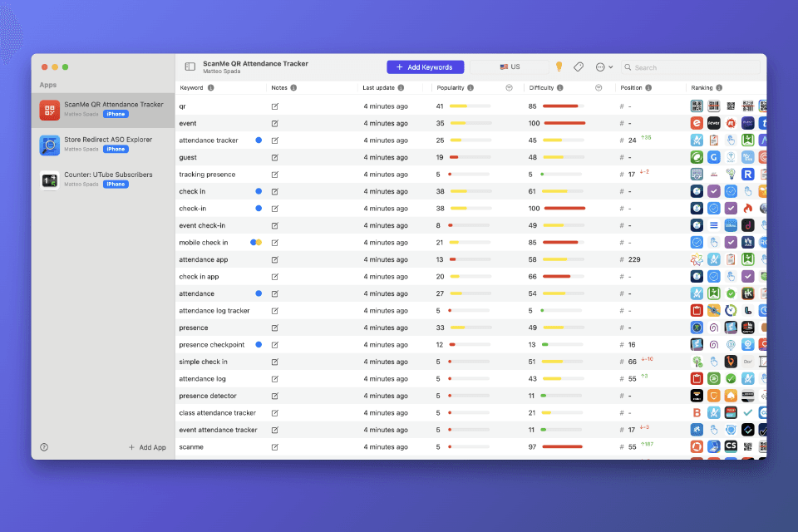Open the US country selector

pos(510,66)
